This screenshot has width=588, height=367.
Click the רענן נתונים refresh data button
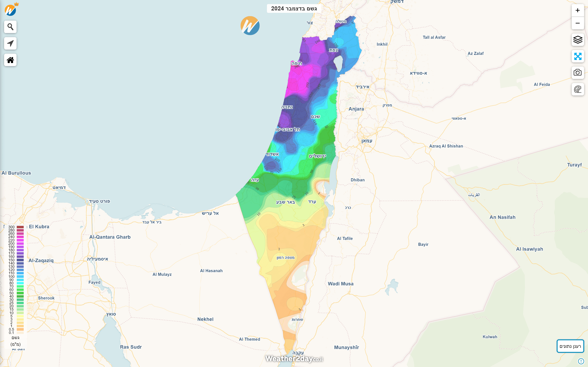[570, 346]
